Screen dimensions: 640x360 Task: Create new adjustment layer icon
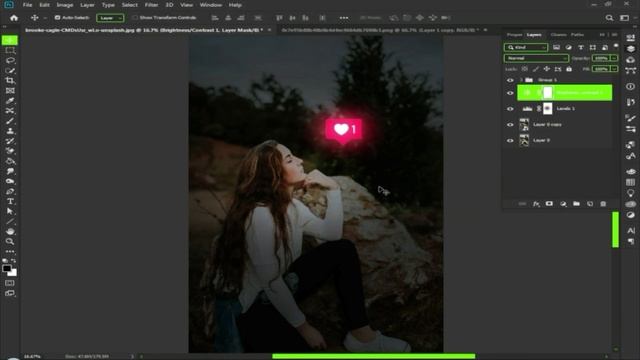pyautogui.click(x=563, y=204)
